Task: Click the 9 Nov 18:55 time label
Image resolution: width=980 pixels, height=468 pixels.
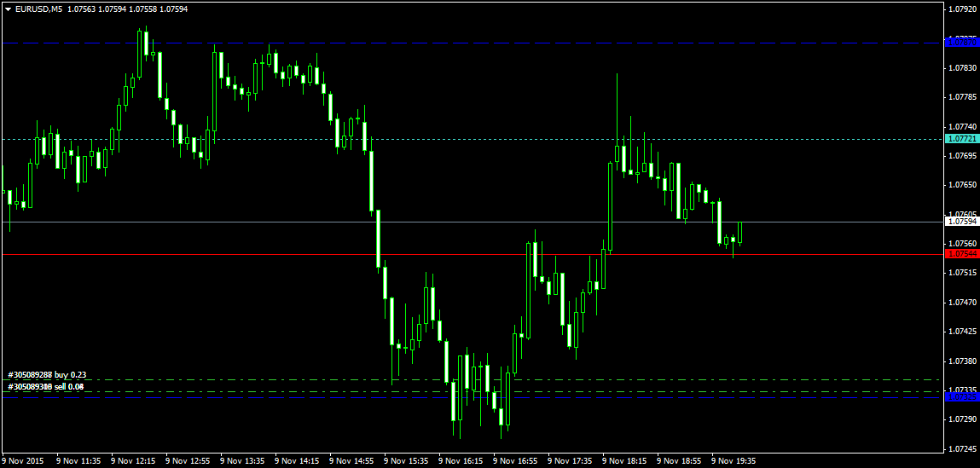Action: coord(680,460)
